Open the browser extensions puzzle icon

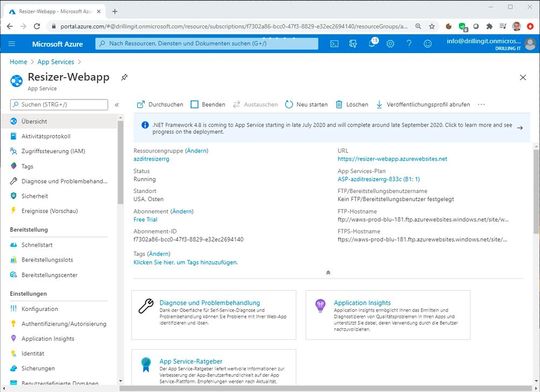point(489,26)
